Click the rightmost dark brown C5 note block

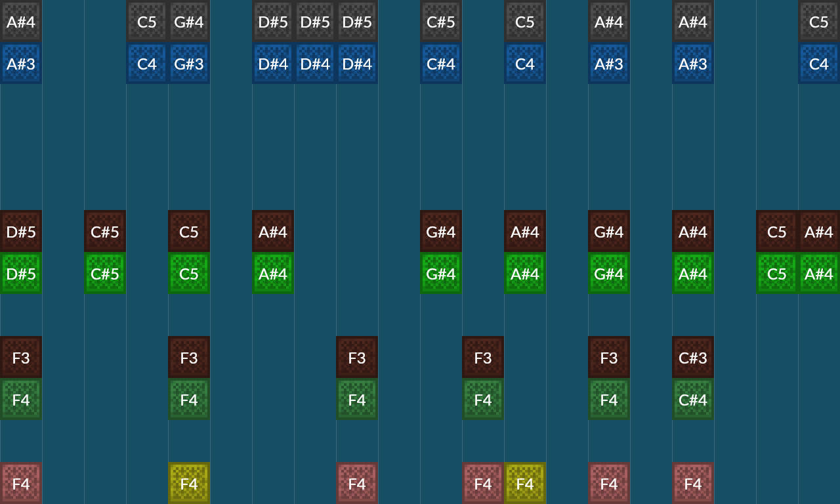click(777, 231)
